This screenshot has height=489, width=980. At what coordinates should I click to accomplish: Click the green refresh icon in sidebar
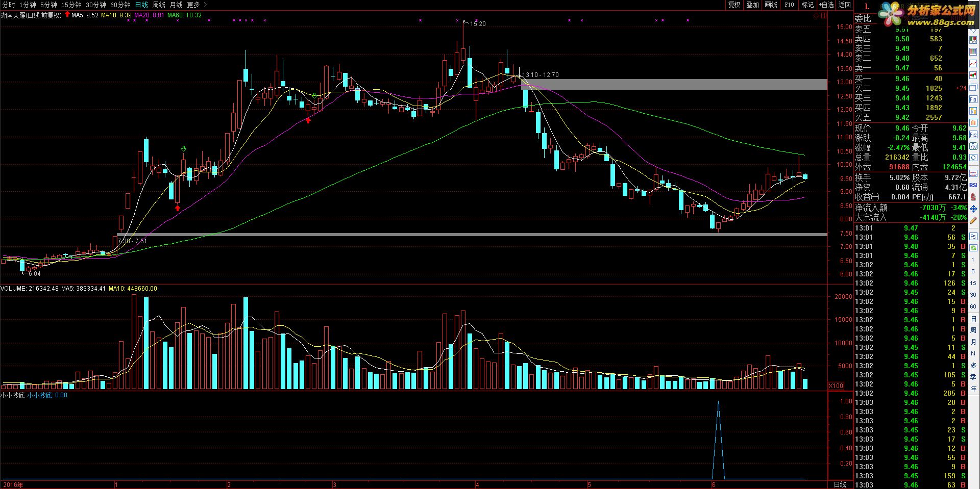(973, 247)
